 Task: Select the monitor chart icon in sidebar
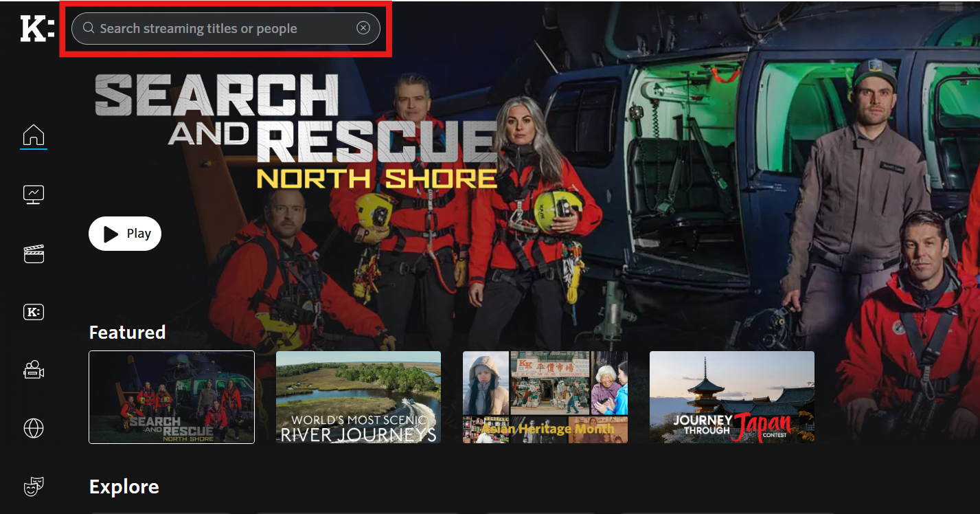34,194
